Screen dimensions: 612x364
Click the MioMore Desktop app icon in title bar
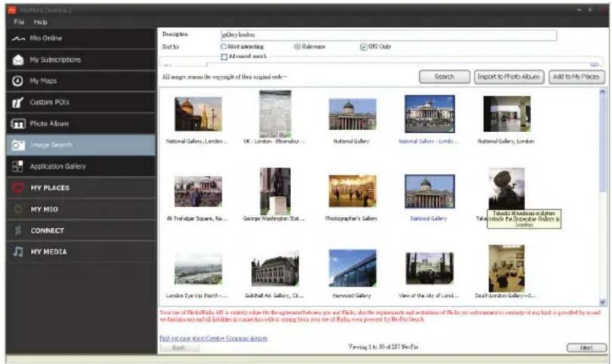pos(12,10)
